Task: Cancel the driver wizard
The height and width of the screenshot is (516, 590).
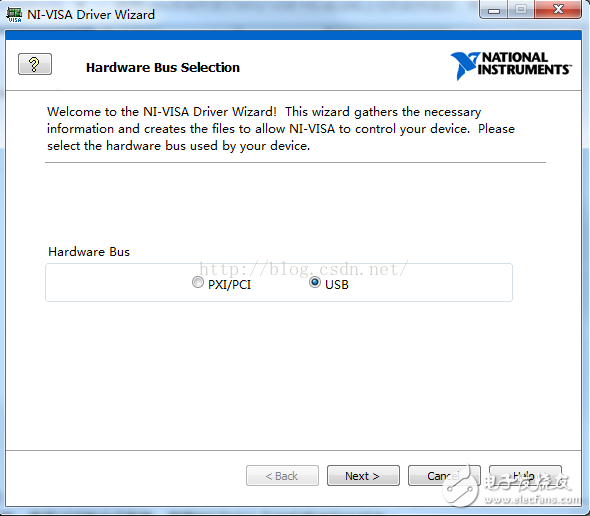Action: click(444, 476)
